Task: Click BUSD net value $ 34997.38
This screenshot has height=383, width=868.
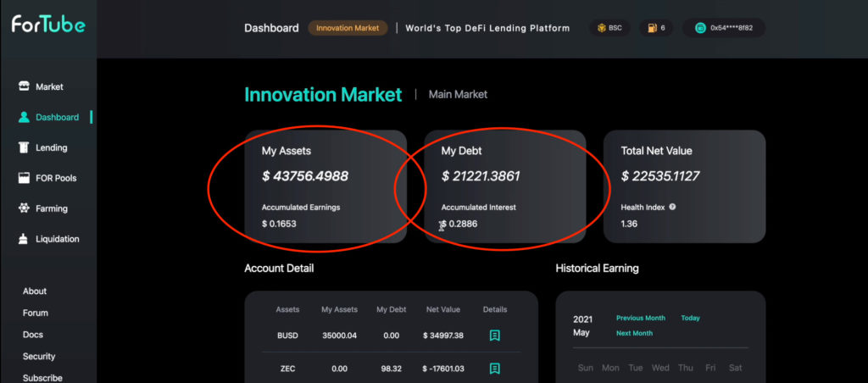Action: point(442,336)
